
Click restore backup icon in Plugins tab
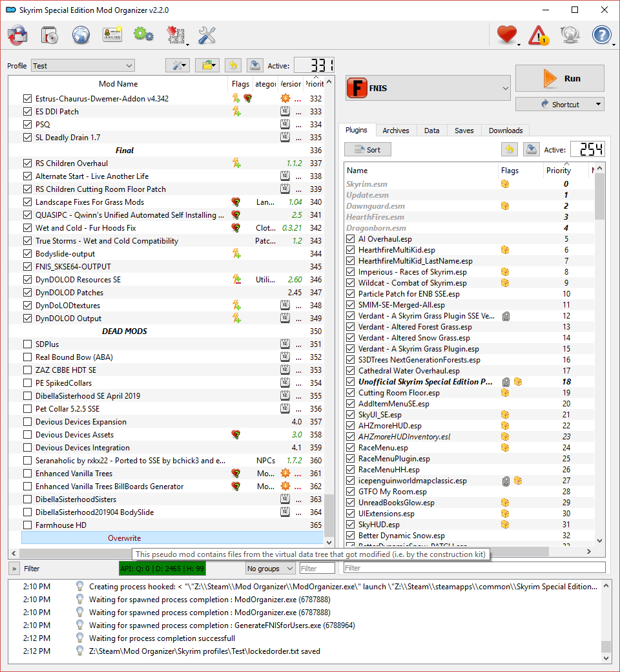pos(509,149)
